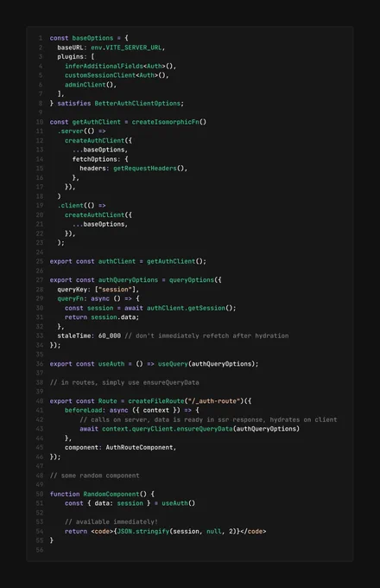Click 'useQuery(authQueryOptions)' on line 36
The height and width of the screenshot is (588, 380).
(206, 364)
